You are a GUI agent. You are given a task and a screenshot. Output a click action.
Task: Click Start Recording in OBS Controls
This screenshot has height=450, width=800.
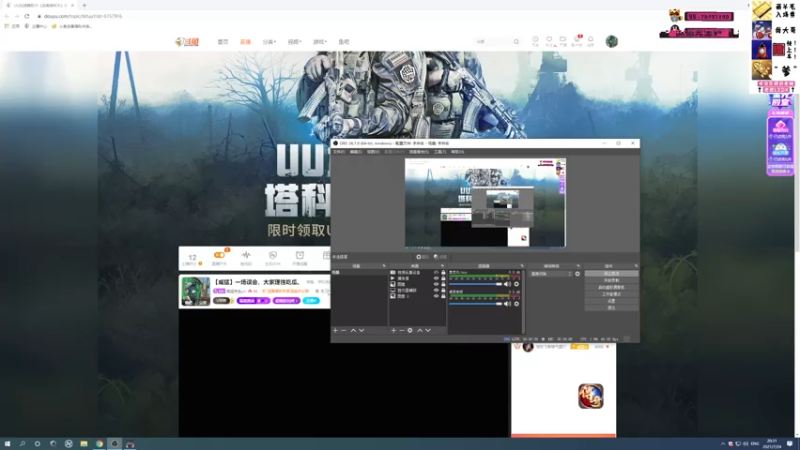611,280
